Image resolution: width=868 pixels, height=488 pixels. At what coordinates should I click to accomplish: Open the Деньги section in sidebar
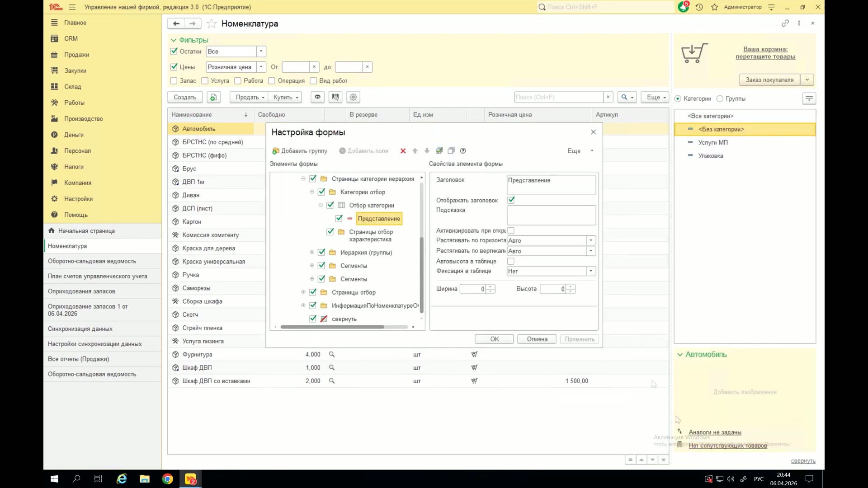[x=74, y=135]
